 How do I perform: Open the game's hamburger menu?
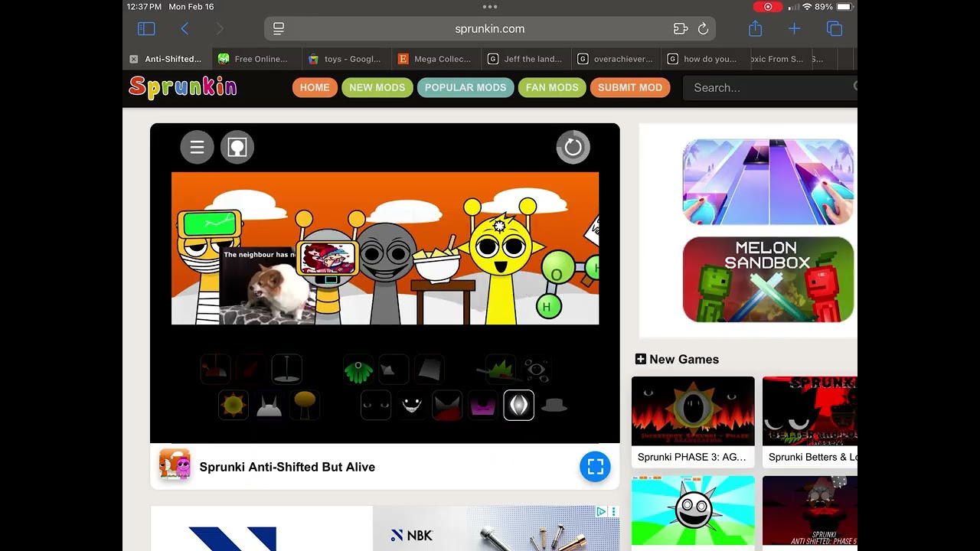[197, 148]
